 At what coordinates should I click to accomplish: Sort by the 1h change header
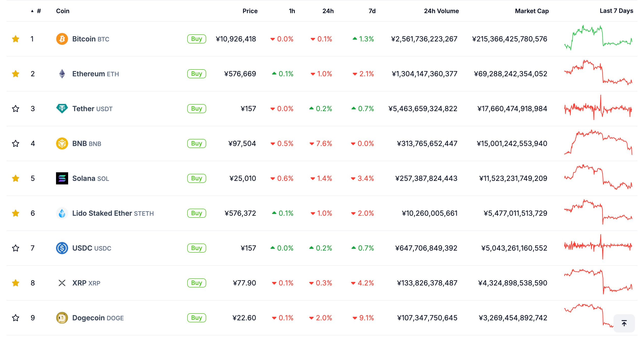point(292,11)
